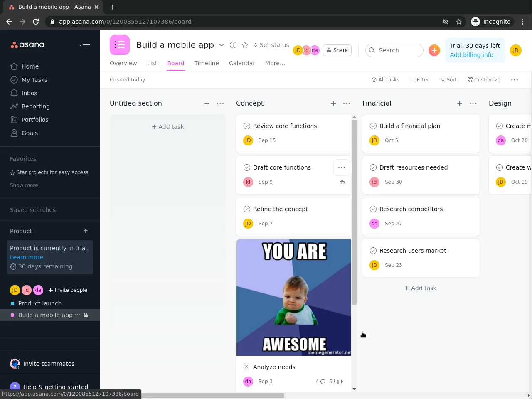
Task: Mark Research users market complete
Action: coord(373,251)
